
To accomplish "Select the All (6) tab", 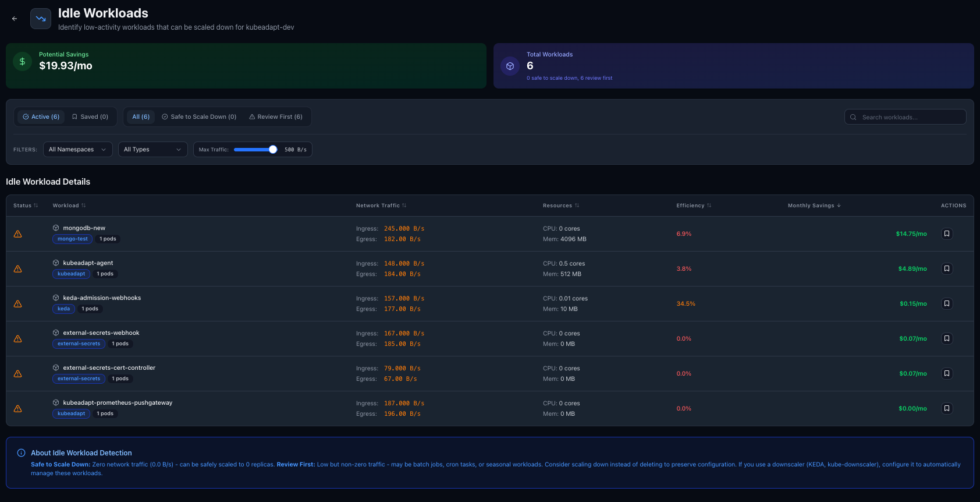I will tap(141, 117).
